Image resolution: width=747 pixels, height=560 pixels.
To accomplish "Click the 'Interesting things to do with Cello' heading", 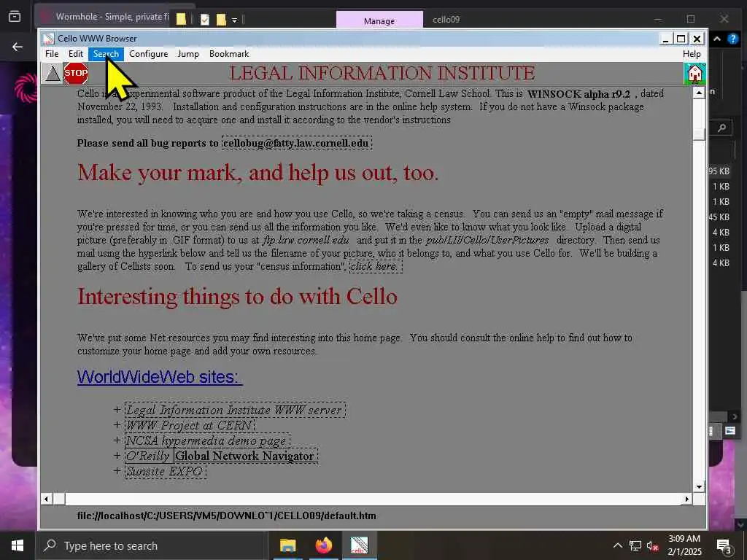I will pyautogui.click(x=237, y=296).
